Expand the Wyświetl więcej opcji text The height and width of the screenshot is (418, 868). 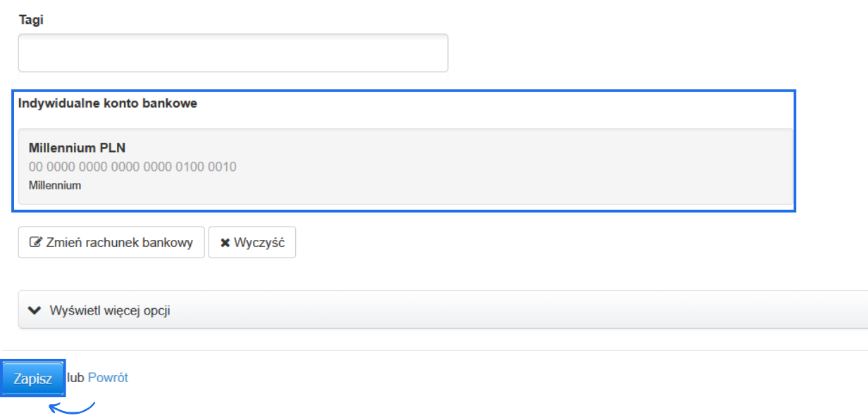110,310
